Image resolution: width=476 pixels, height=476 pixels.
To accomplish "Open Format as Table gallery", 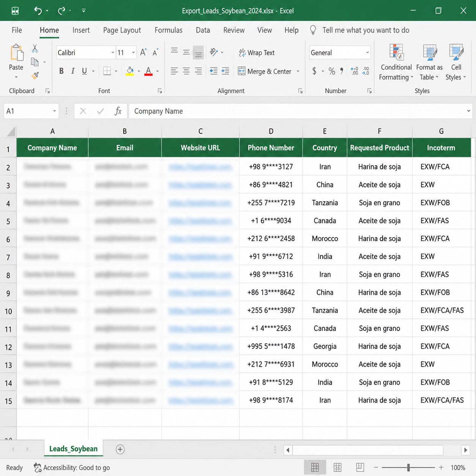I will (429, 63).
